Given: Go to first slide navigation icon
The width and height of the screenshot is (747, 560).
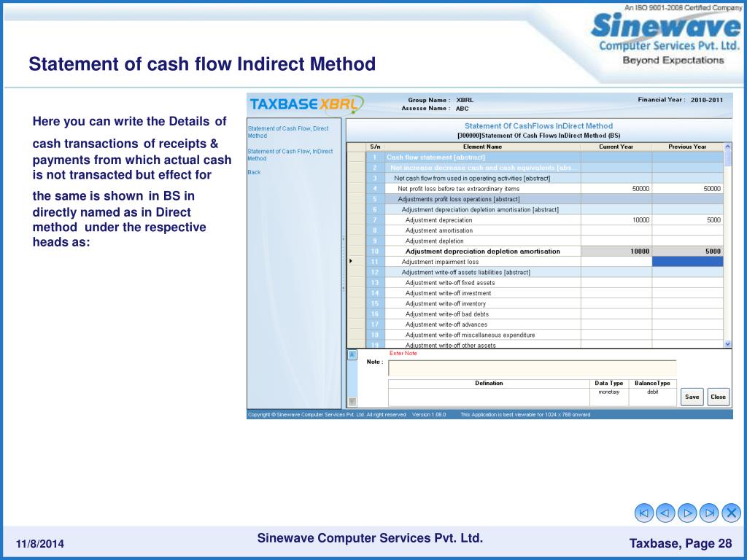Looking at the screenshot, I should coord(644,513).
